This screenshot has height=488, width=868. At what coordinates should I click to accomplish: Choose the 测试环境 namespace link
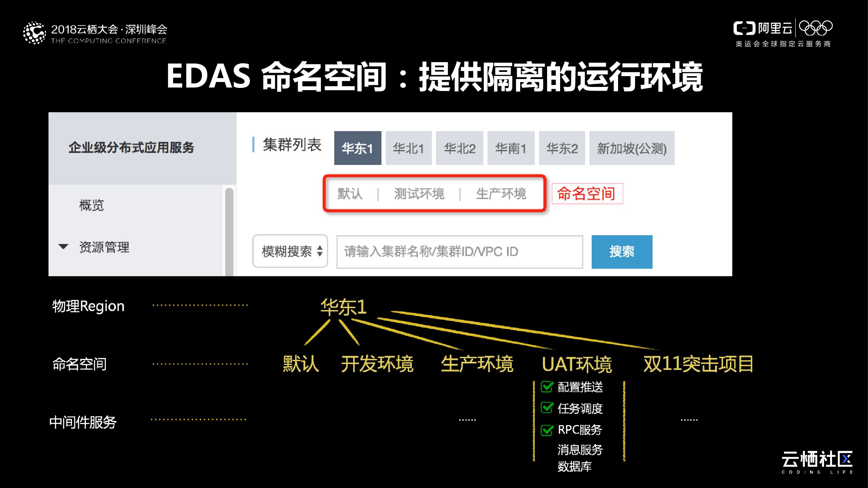(419, 194)
